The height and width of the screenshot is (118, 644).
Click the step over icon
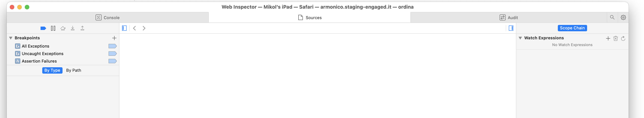63,28
